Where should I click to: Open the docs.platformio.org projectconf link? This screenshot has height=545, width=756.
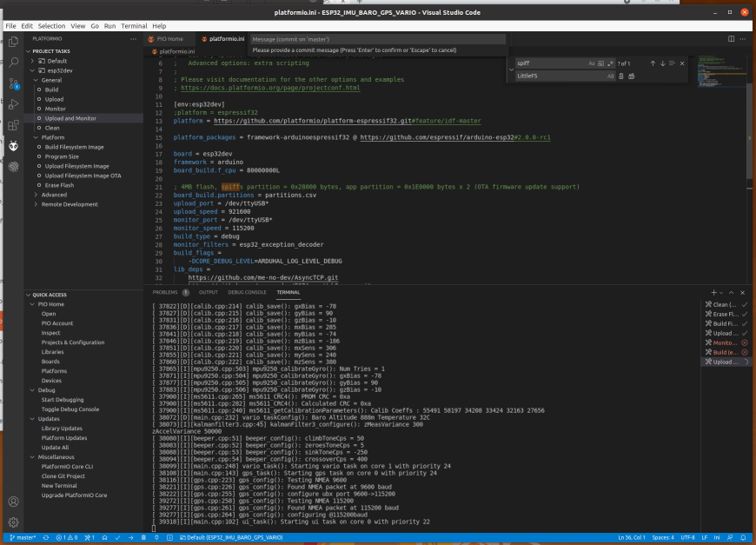tap(270, 88)
